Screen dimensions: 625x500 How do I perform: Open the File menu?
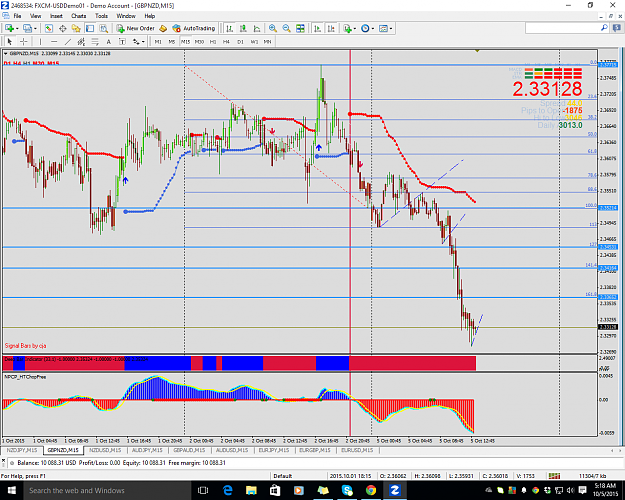(17, 16)
